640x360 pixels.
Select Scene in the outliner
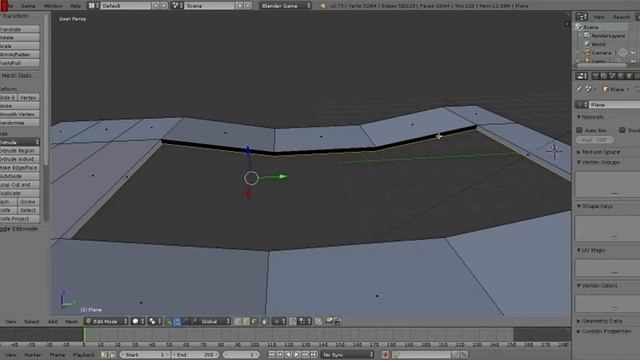[591, 27]
